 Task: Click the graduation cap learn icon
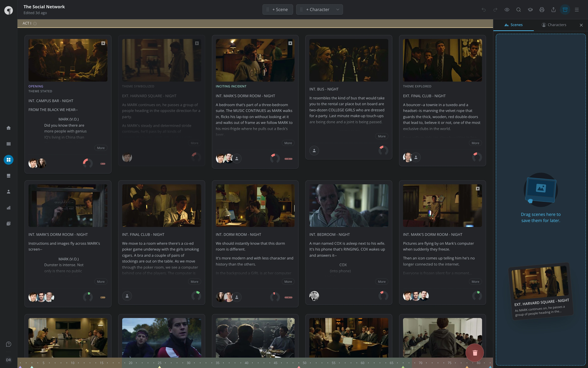tap(530, 10)
